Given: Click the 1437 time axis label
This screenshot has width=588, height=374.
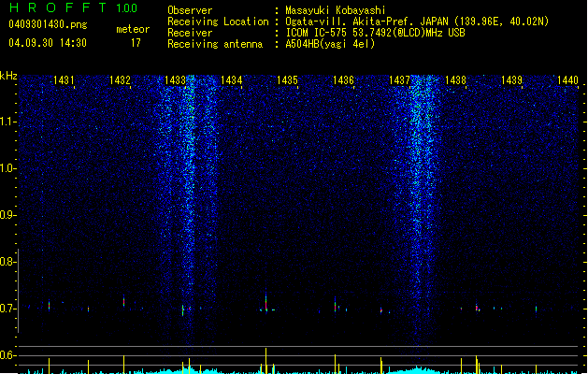Looking at the screenshot, I should (x=399, y=79).
